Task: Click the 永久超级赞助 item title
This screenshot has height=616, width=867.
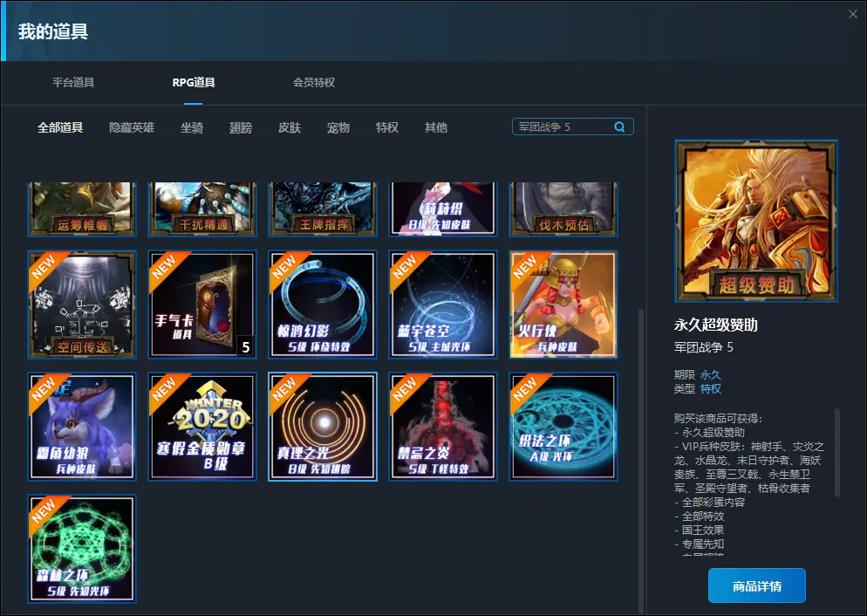Action: click(716, 325)
